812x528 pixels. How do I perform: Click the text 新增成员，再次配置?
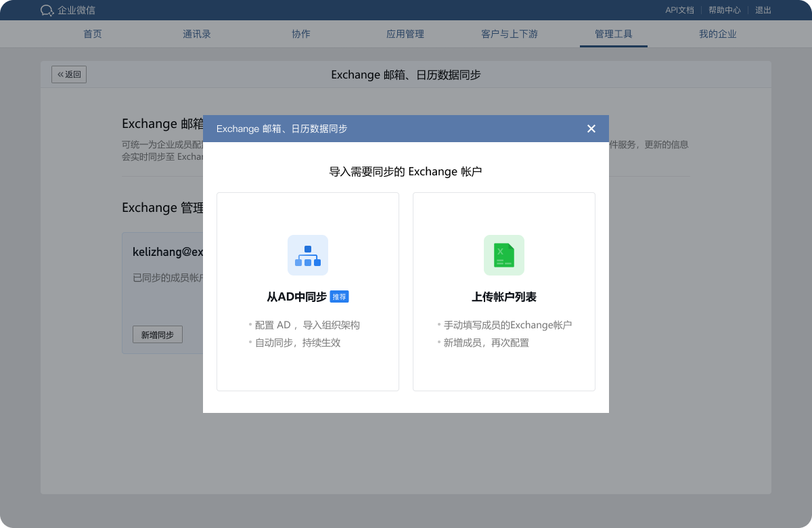click(487, 343)
